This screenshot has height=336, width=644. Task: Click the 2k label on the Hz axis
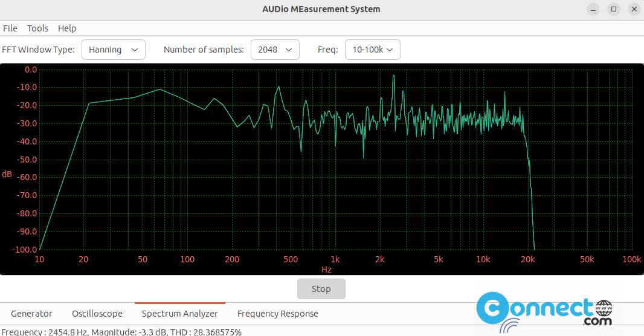click(x=380, y=259)
